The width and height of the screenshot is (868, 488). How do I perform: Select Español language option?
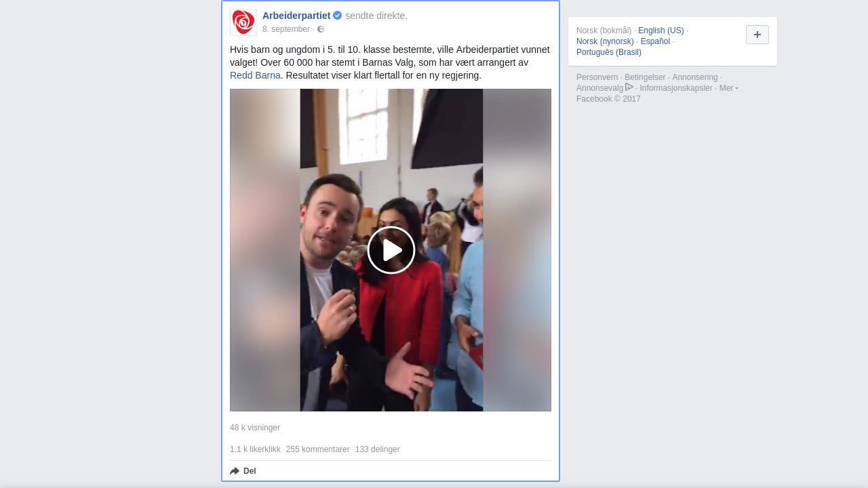[x=655, y=41]
